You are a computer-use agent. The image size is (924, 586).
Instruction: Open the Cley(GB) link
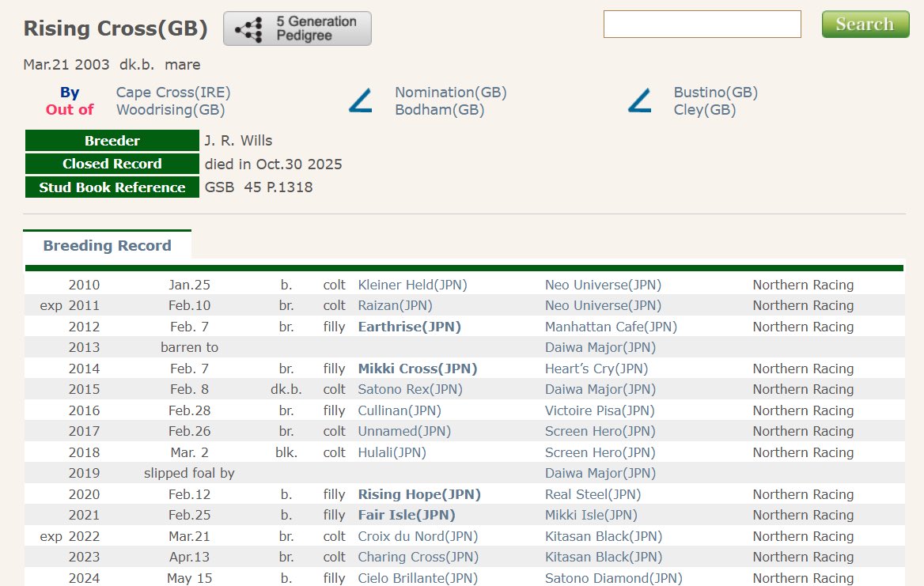pyautogui.click(x=705, y=110)
